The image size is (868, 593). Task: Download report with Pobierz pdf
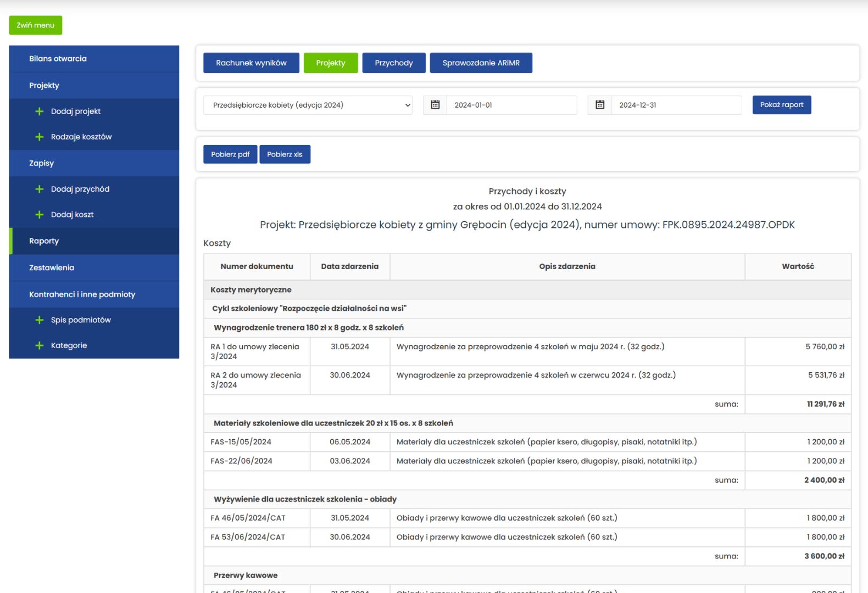coord(230,154)
